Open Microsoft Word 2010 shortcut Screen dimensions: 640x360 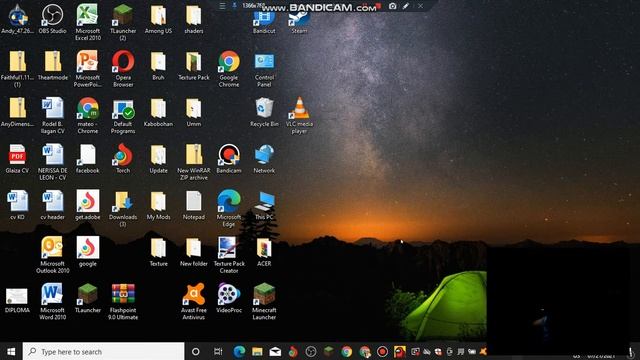pos(53,302)
